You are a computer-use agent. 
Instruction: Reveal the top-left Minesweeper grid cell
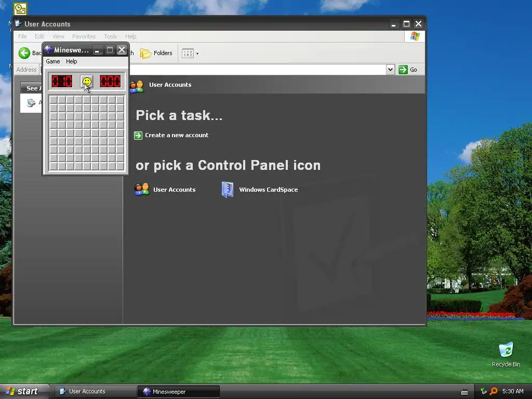[x=54, y=99]
